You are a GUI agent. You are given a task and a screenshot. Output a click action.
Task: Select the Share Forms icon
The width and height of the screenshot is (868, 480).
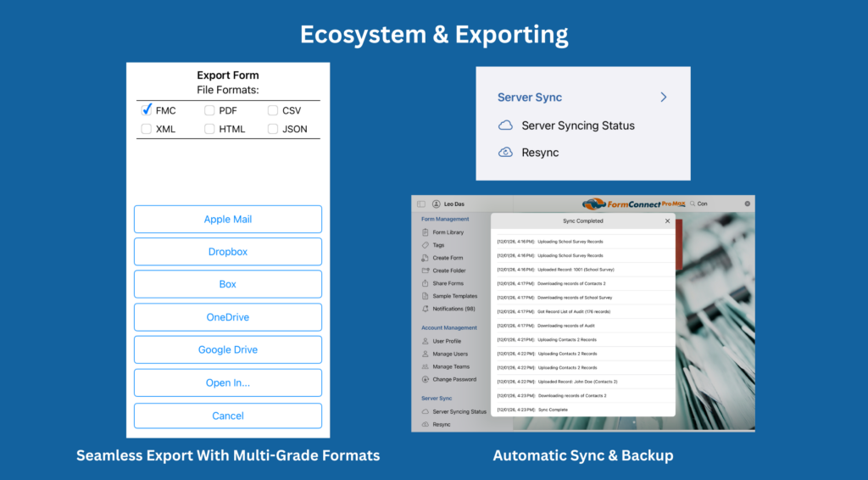[425, 283]
